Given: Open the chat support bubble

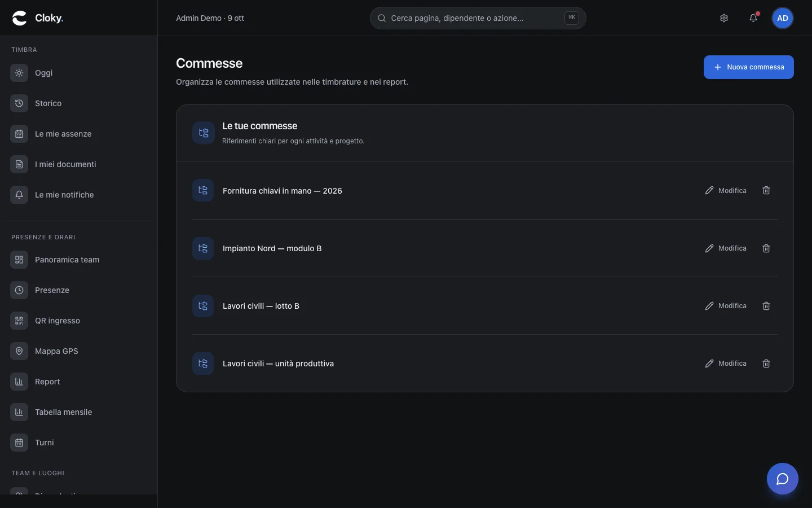Looking at the screenshot, I should tap(783, 479).
